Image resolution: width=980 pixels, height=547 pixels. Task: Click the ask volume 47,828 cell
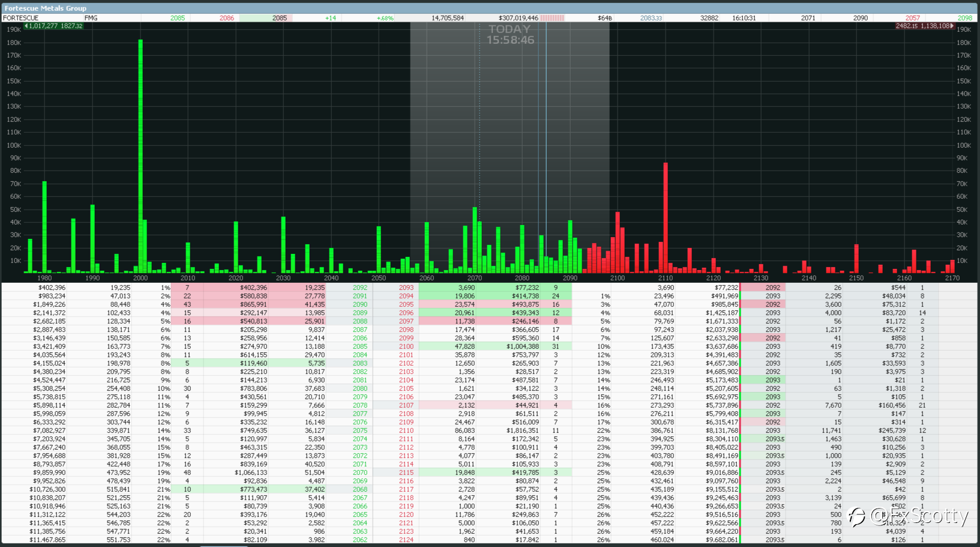pyautogui.click(x=464, y=346)
